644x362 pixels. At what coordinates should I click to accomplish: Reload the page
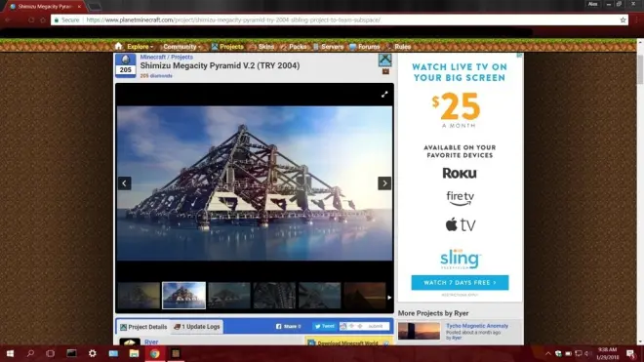coord(31,20)
